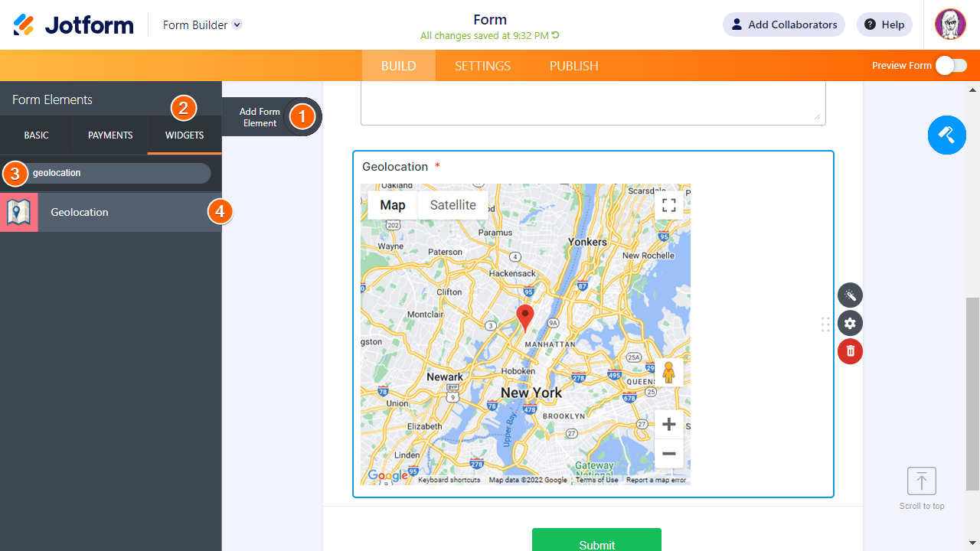Toggle the Preview Form switch
980x551 pixels.
(951, 66)
